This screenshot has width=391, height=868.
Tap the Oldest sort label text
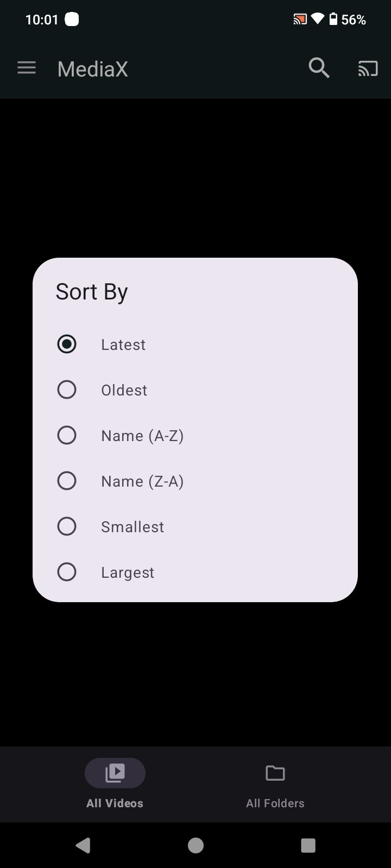(x=124, y=391)
